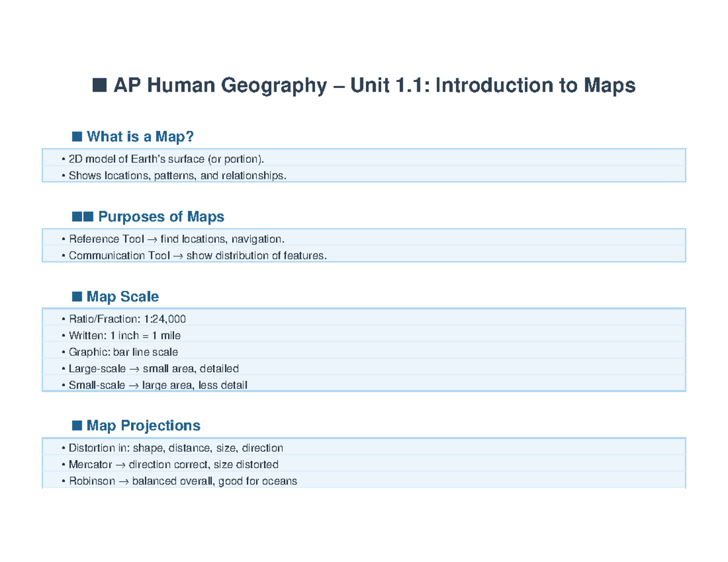Click the "Communication Tool" bullet line
This screenshot has height=562, width=728.
click(x=197, y=256)
